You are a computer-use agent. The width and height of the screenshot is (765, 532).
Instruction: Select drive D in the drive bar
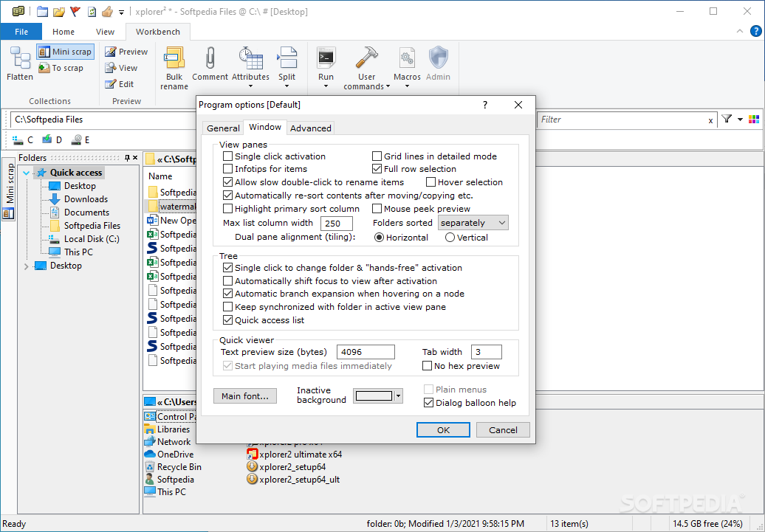coord(52,140)
